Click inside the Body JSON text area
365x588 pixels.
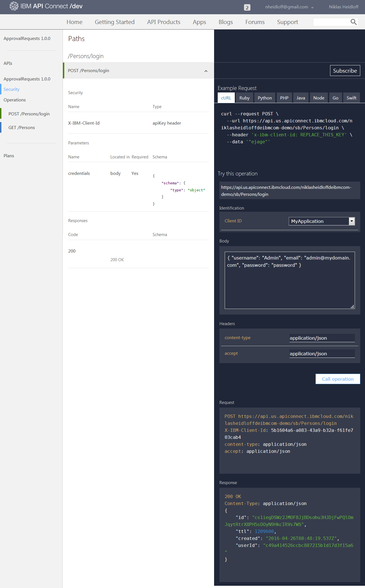(x=290, y=280)
